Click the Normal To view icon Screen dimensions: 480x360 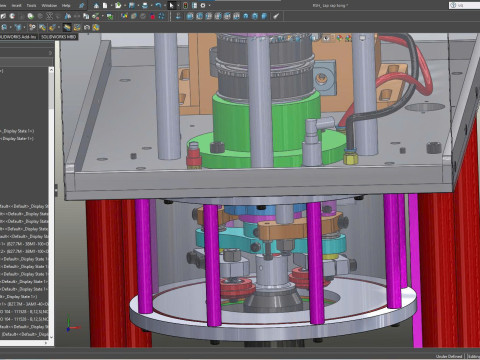tap(178, 16)
